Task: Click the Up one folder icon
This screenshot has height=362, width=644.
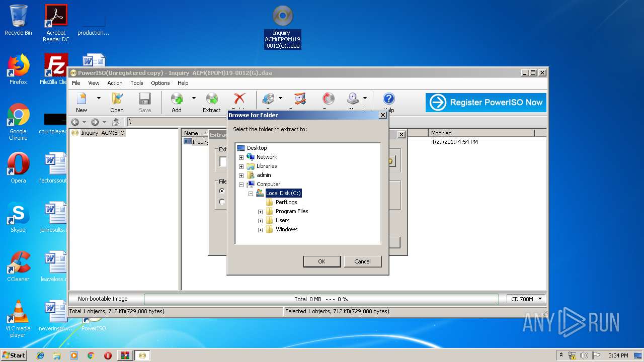Action: click(x=116, y=122)
